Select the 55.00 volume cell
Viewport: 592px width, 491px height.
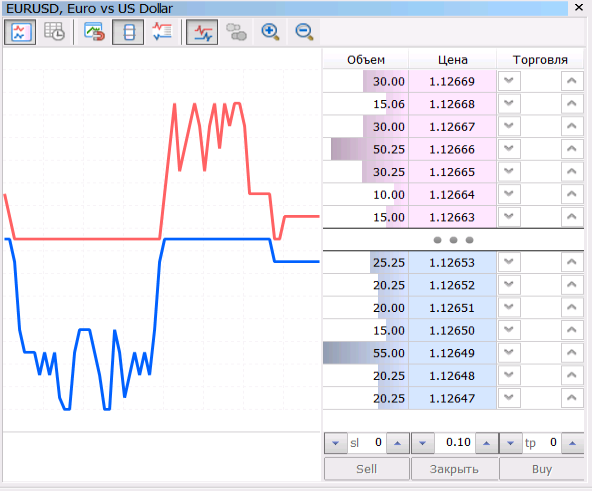point(366,353)
